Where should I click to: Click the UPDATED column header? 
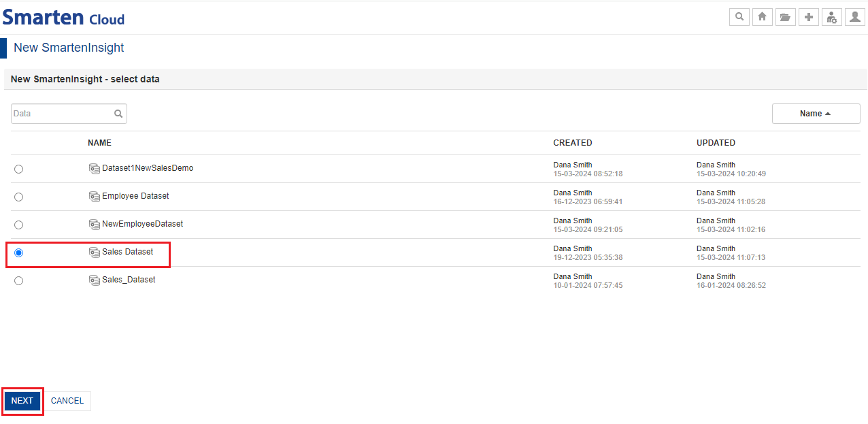tap(716, 143)
